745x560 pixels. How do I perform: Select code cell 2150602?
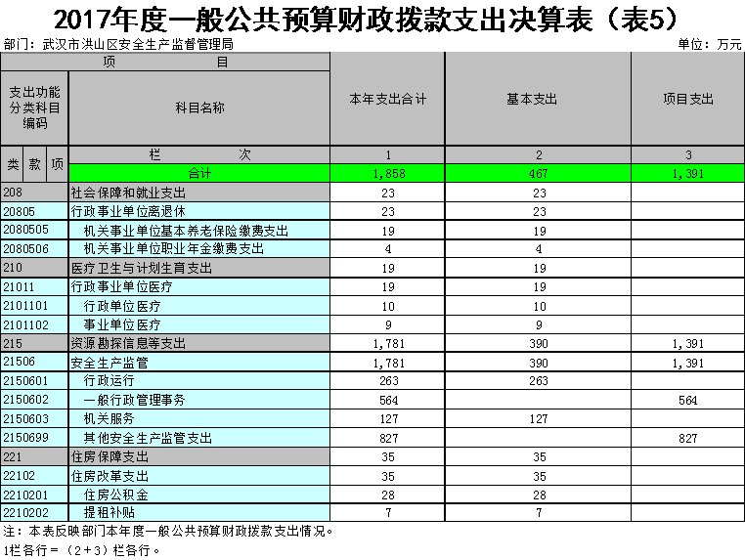point(34,400)
